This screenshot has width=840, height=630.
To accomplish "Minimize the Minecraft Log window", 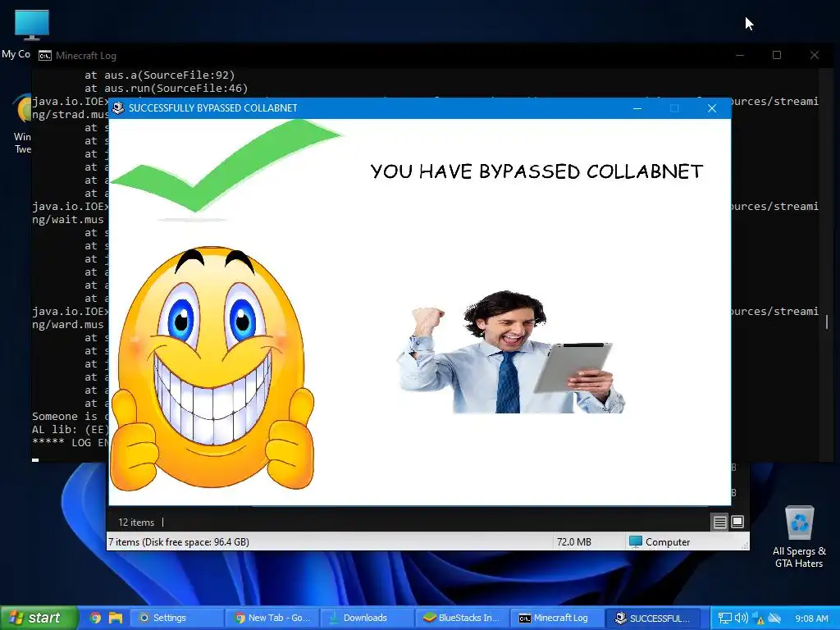I will click(x=740, y=55).
